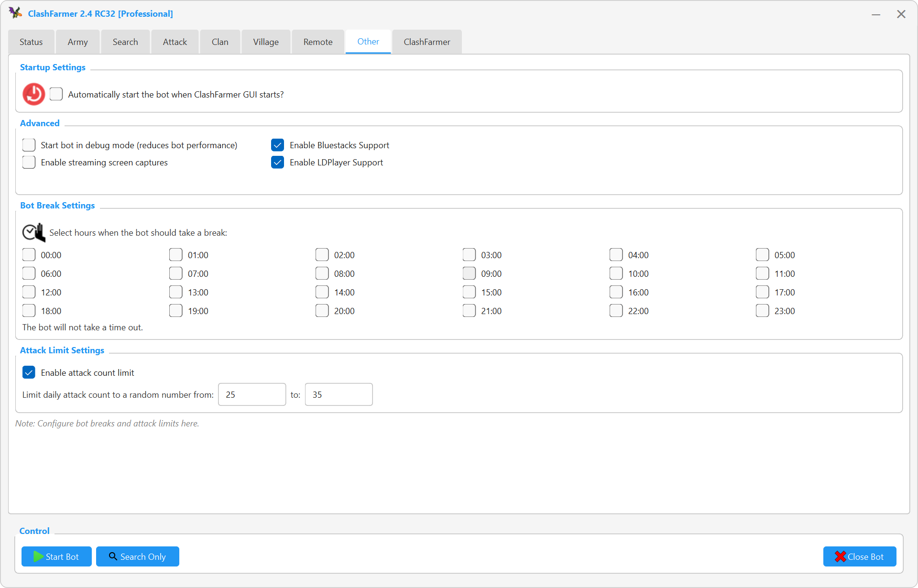This screenshot has width=918, height=588.
Task: Switch to the Army tab
Action: click(77, 42)
